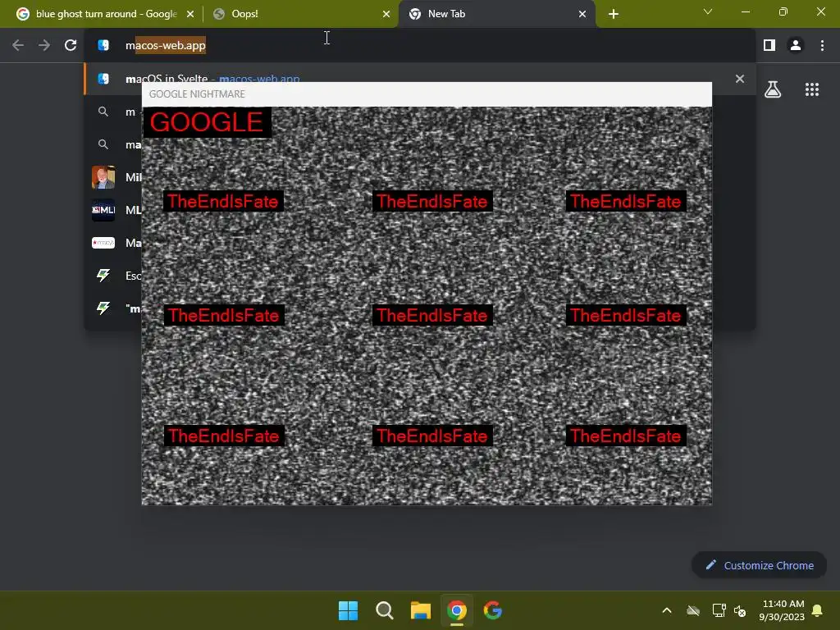Go back using the back arrow
Screen dimensions: 840x630
click(18, 46)
